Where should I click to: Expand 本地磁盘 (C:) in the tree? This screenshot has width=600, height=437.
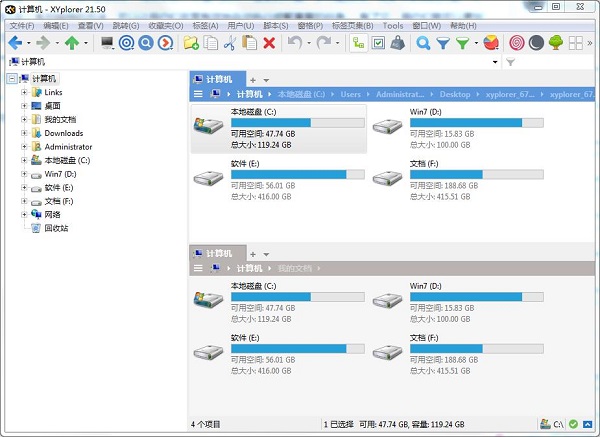[24, 160]
